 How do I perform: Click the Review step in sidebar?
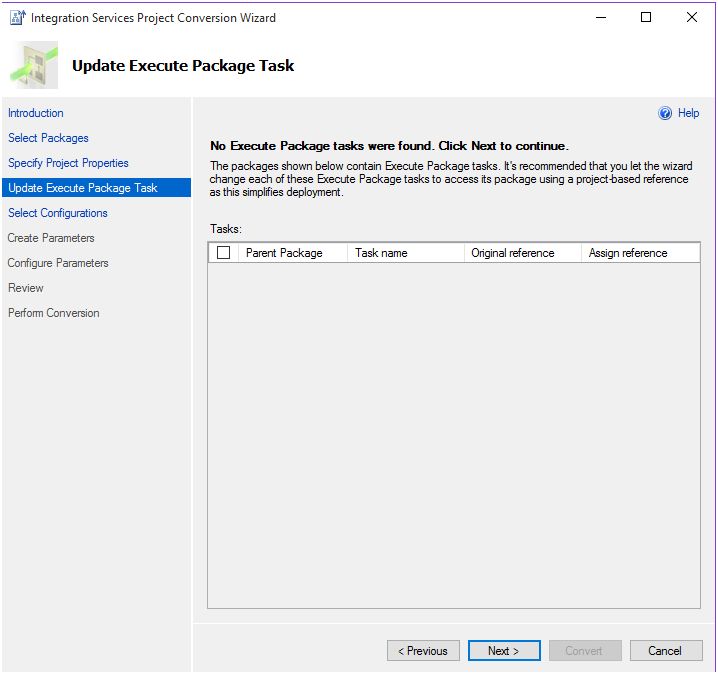[x=26, y=288]
